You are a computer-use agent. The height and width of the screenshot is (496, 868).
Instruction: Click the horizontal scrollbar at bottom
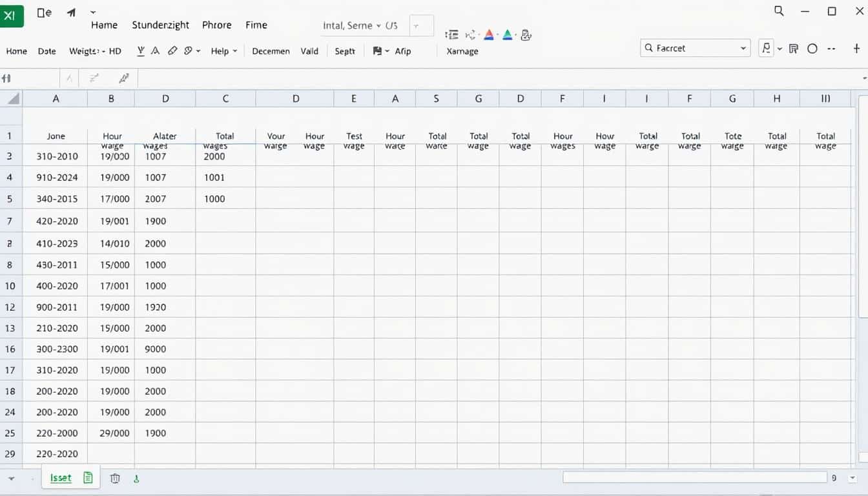pyautogui.click(x=694, y=477)
